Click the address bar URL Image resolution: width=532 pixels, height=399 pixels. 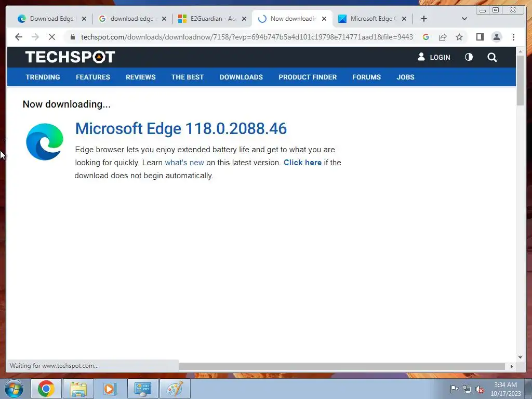pyautogui.click(x=247, y=37)
